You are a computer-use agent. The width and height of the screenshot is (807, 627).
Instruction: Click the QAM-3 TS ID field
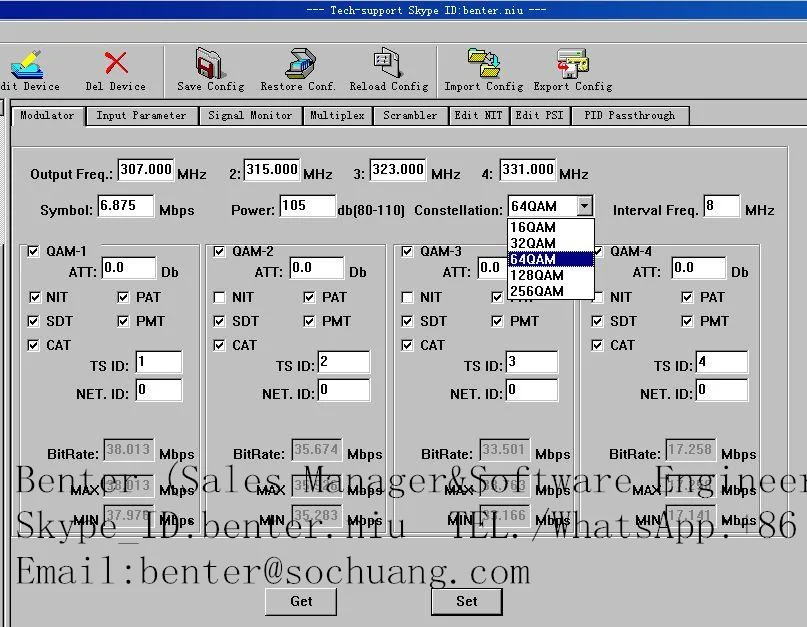coord(532,362)
